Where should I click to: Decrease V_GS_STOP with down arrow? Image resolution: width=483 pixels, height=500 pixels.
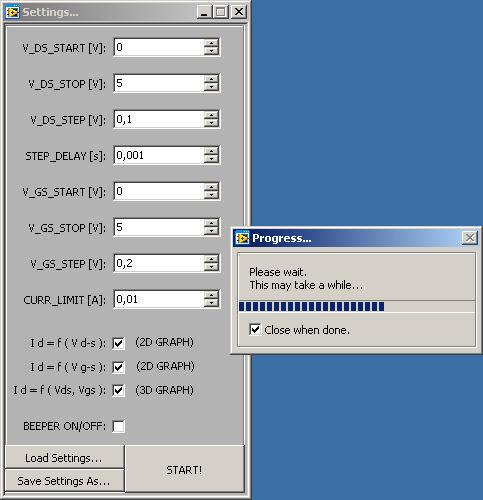(x=211, y=231)
